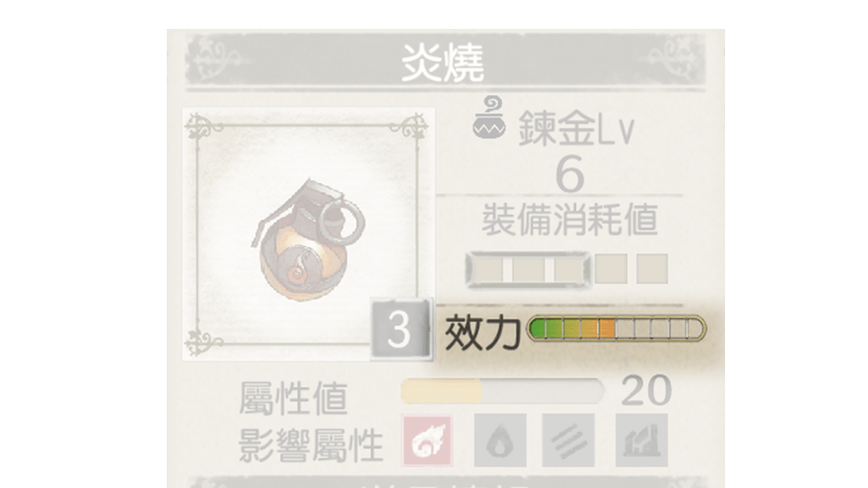Click the fourth equipment cost slot
This screenshot has height=488, width=868.
coord(611,269)
